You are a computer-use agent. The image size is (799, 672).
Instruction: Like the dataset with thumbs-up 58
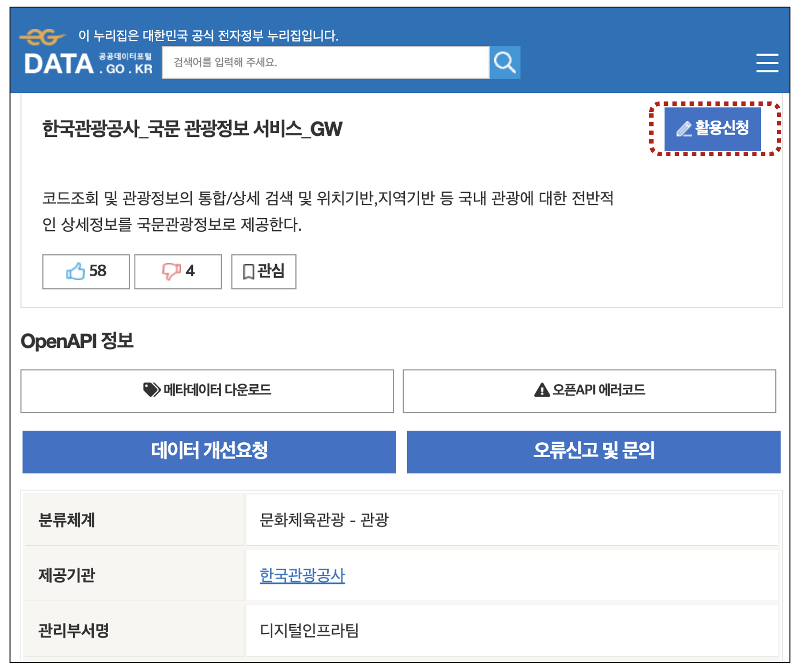pos(86,271)
